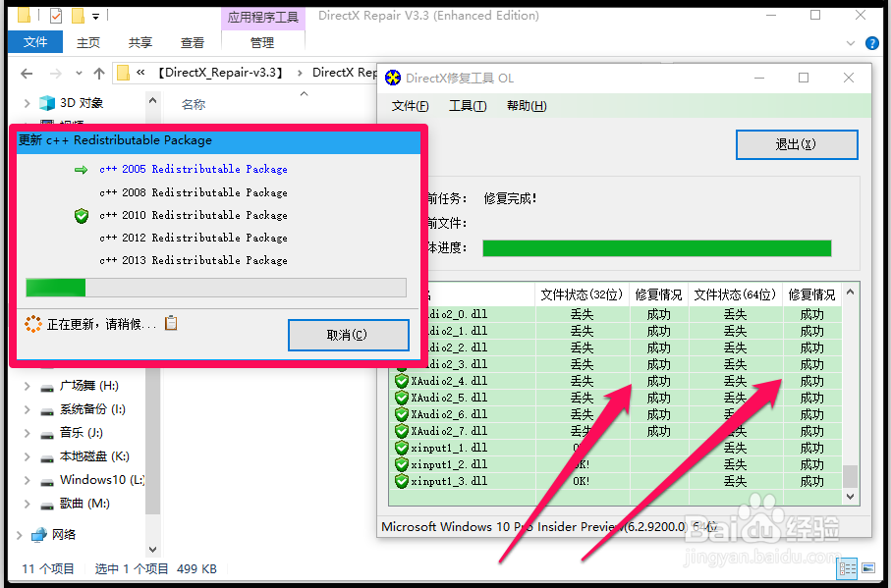Open 工具(T) menu in DirectX修复工具

pyautogui.click(x=467, y=106)
